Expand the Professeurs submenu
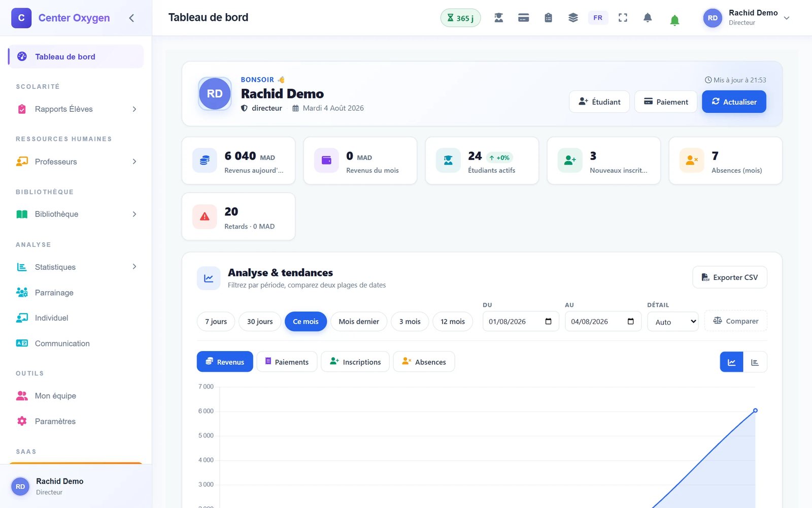Viewport: 812px width, 508px height. pyautogui.click(x=134, y=162)
